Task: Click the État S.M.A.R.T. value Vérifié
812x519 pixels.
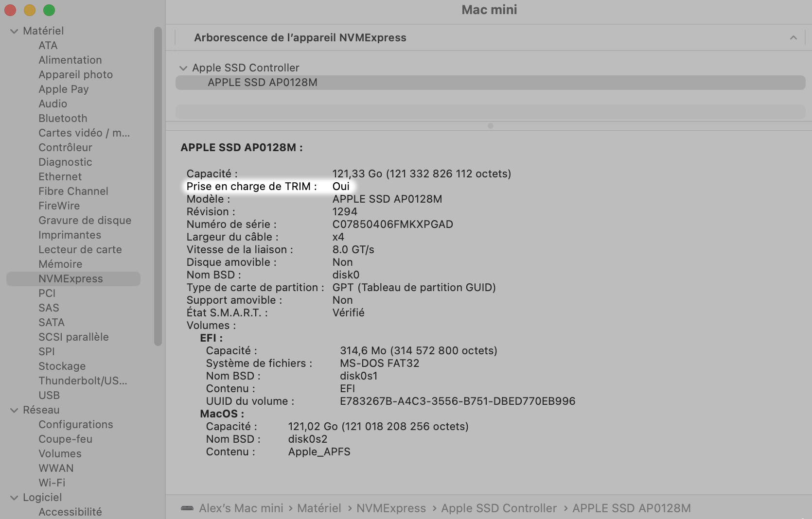Action: (x=348, y=312)
